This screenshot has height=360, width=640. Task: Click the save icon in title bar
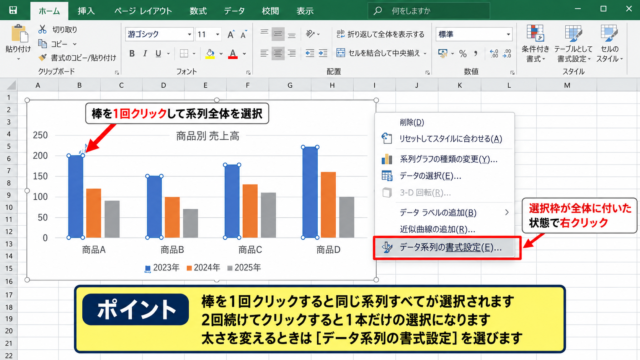(13, 10)
